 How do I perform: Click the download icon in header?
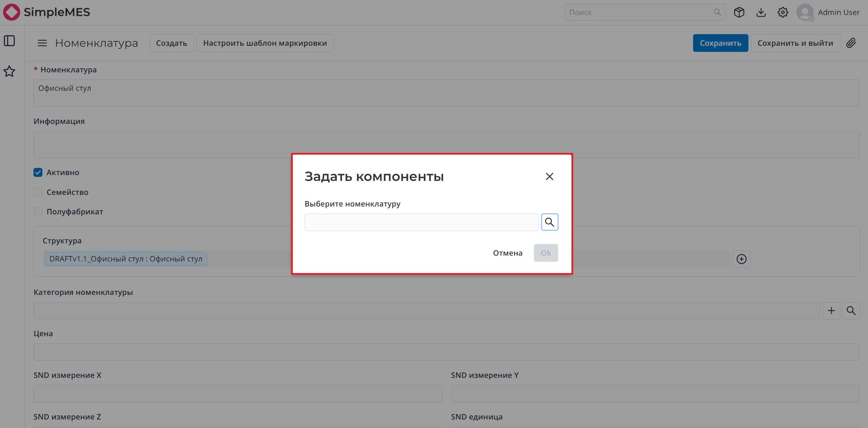point(761,12)
